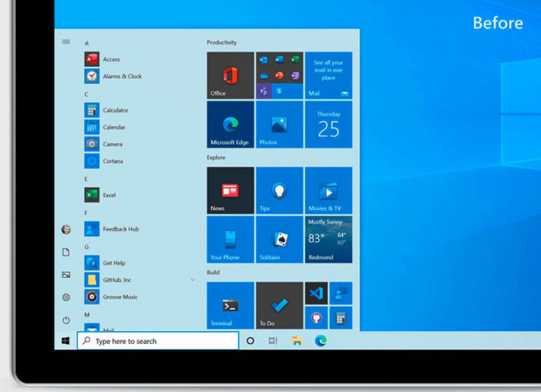The width and height of the screenshot is (541, 392).
Task: Open the user account picture in Start rail
Action: pos(66,229)
